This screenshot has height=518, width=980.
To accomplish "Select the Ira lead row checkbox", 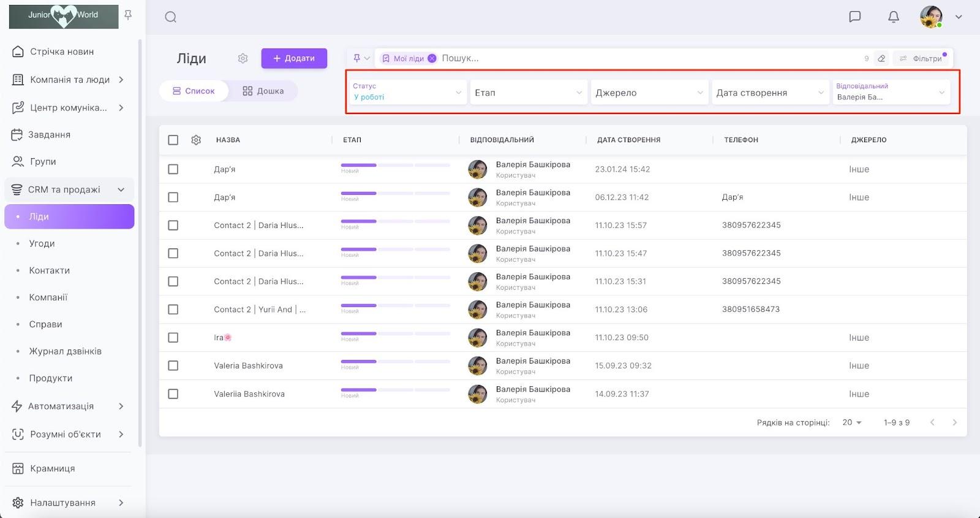I will coord(173,338).
